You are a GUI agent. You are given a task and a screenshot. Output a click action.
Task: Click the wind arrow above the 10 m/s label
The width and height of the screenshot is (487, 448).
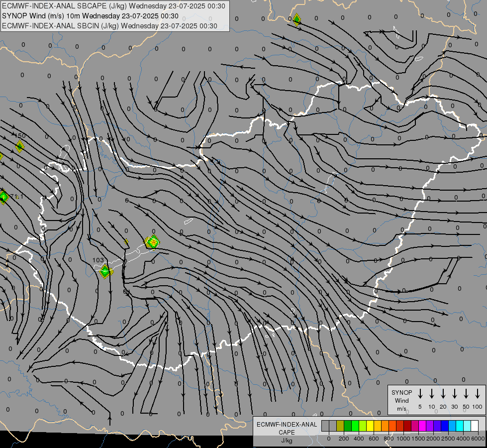coord(431,394)
